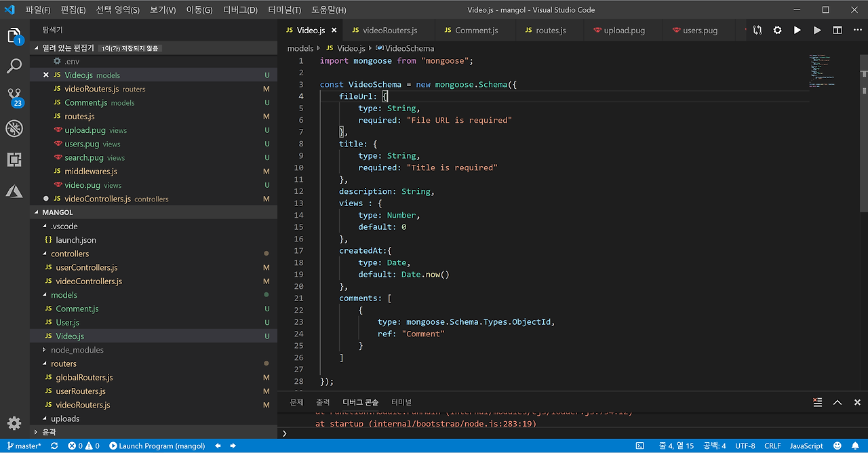Open the 디버그(D) menu
Screen dimensions: 868x453
coord(240,10)
